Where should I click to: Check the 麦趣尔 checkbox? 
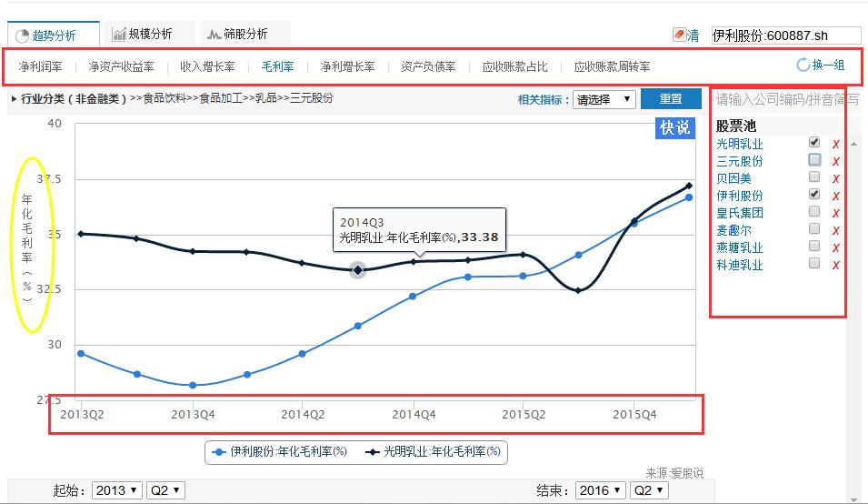click(813, 228)
